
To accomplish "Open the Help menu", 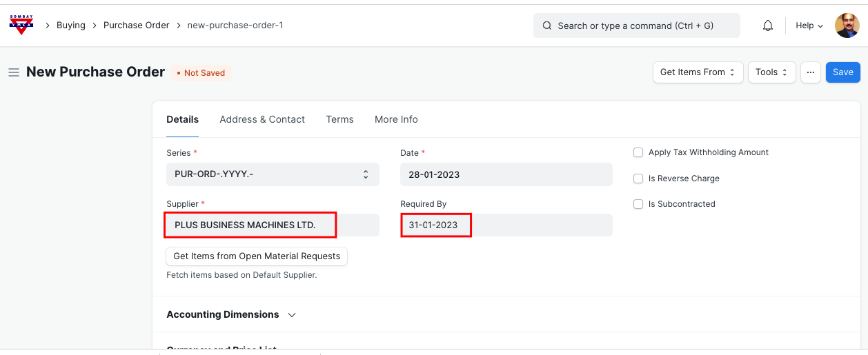I will 809,26.
